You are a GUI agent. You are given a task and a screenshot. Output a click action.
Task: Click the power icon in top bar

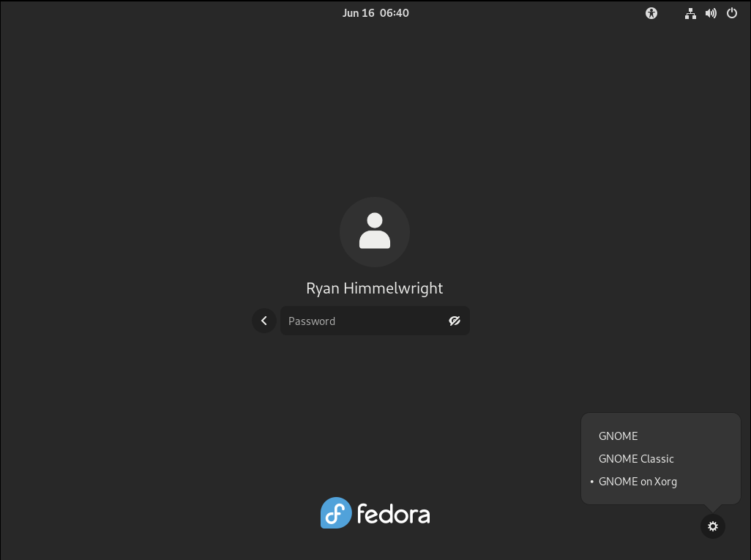point(732,13)
